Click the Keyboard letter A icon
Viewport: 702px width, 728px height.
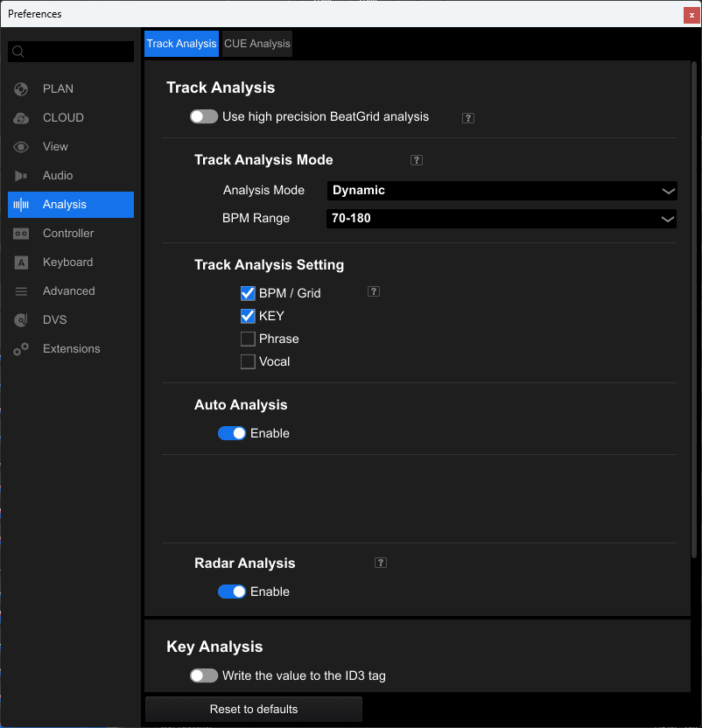coord(21,262)
